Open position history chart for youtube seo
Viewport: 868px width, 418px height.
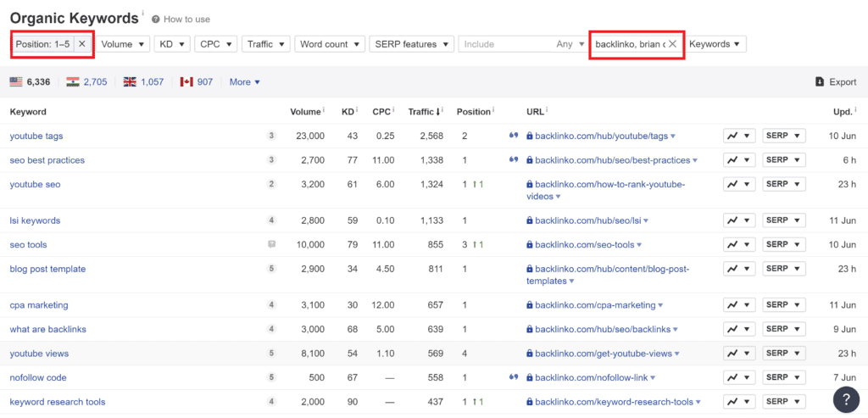(739, 184)
